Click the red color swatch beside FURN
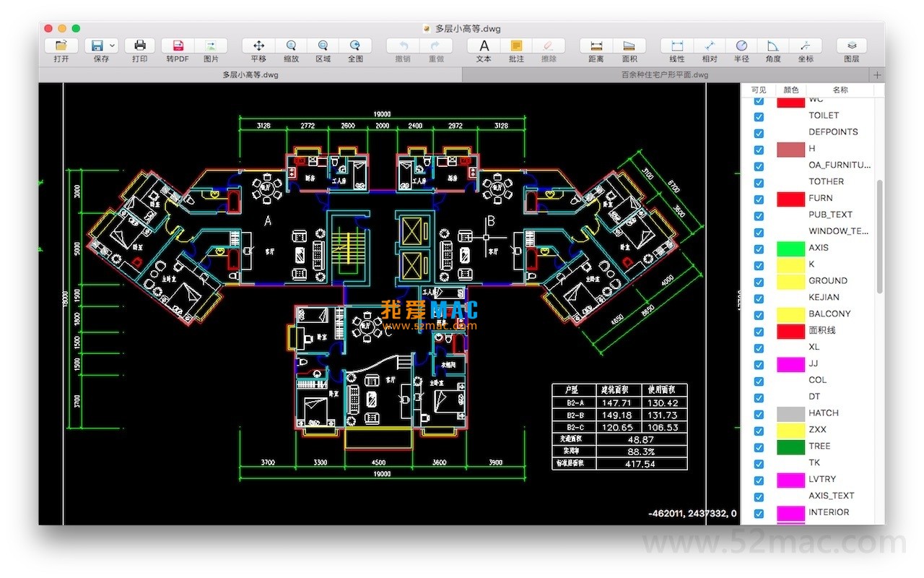Viewport: 924px width, 578px height. [790, 199]
